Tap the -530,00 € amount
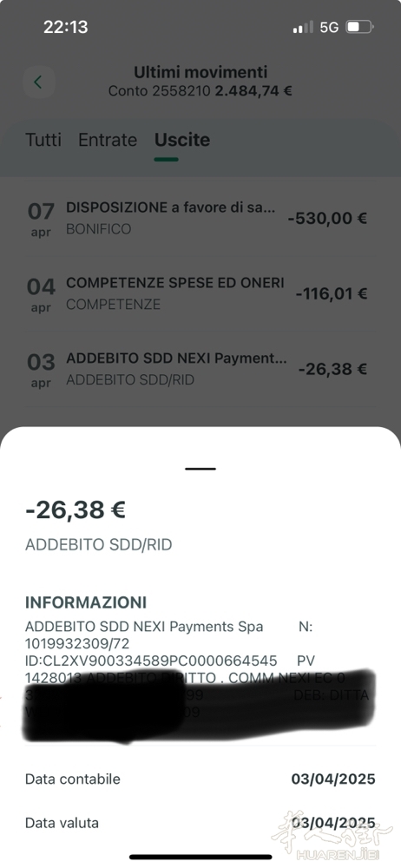 (327, 218)
